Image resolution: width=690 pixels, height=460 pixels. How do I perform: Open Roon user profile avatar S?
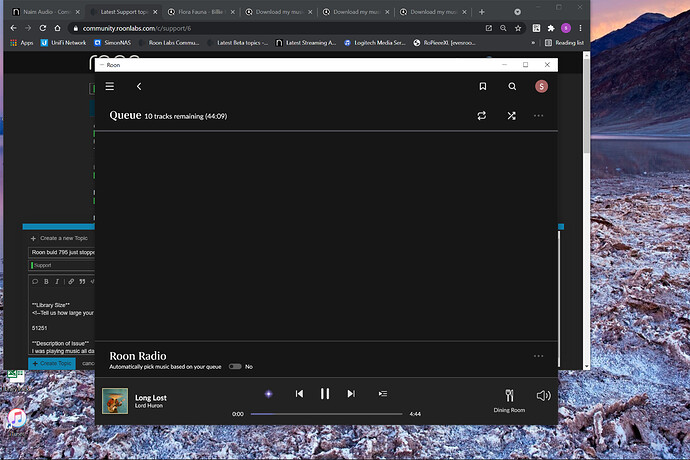point(541,86)
